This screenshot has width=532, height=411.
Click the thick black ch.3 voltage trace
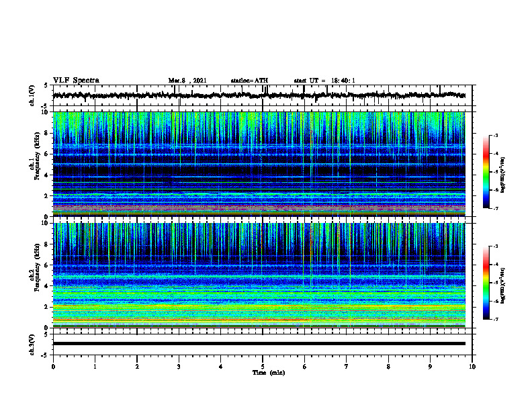tap(259, 344)
